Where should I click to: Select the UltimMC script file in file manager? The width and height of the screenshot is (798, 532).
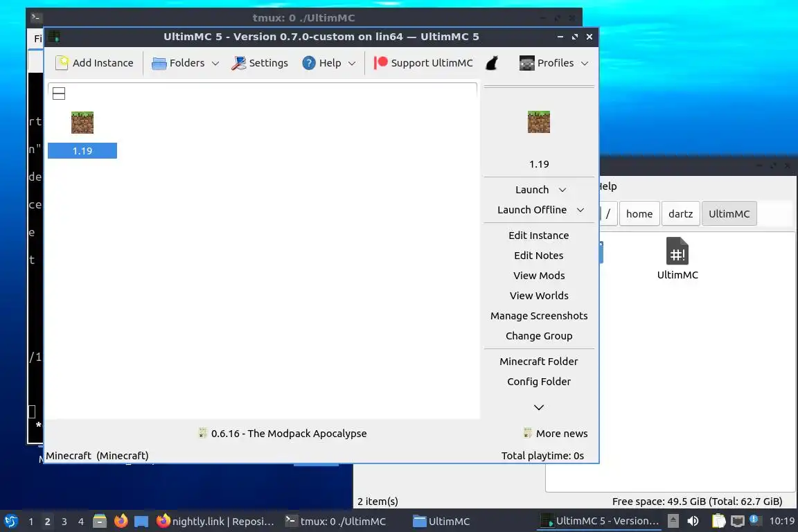click(x=677, y=258)
